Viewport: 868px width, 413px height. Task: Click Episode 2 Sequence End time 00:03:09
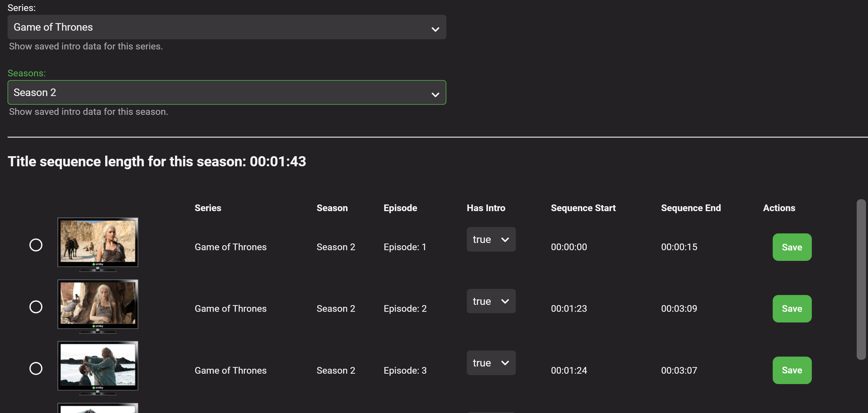(679, 309)
